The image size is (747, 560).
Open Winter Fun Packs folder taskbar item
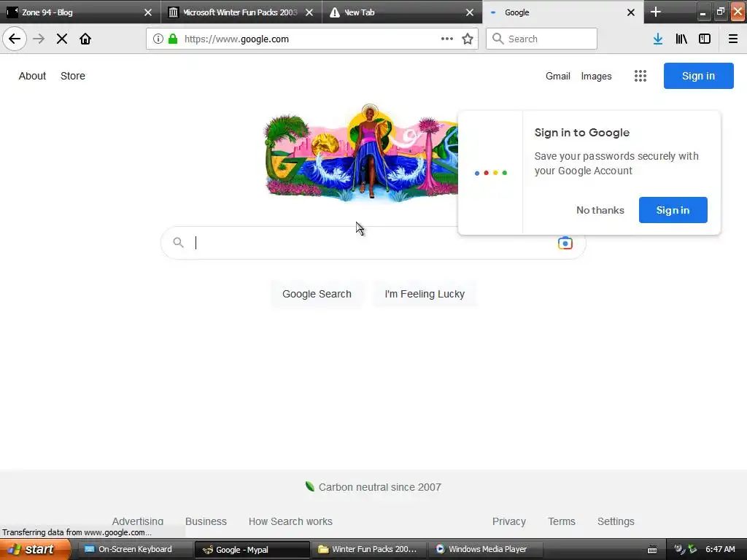(368, 549)
